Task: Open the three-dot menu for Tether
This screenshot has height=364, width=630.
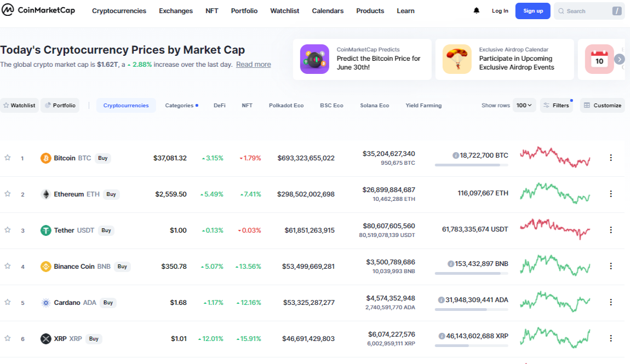Action: (x=611, y=230)
